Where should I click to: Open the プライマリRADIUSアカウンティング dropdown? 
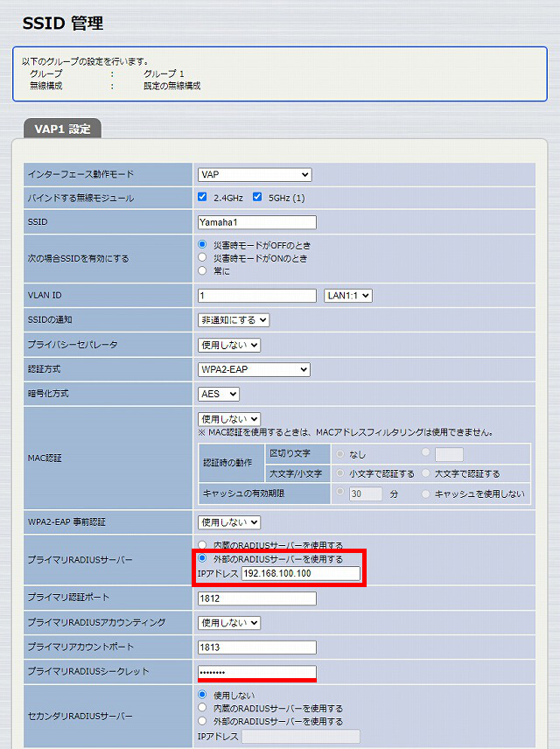pos(229,623)
